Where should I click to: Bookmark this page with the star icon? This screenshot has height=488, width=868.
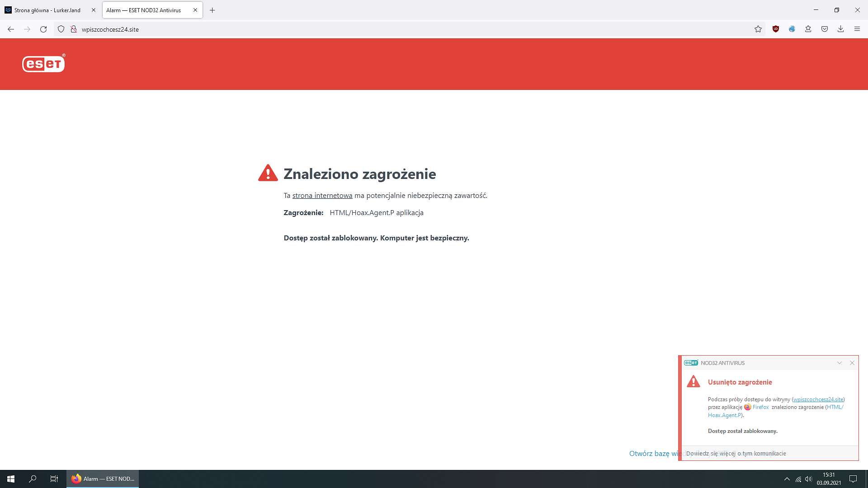[x=758, y=29]
